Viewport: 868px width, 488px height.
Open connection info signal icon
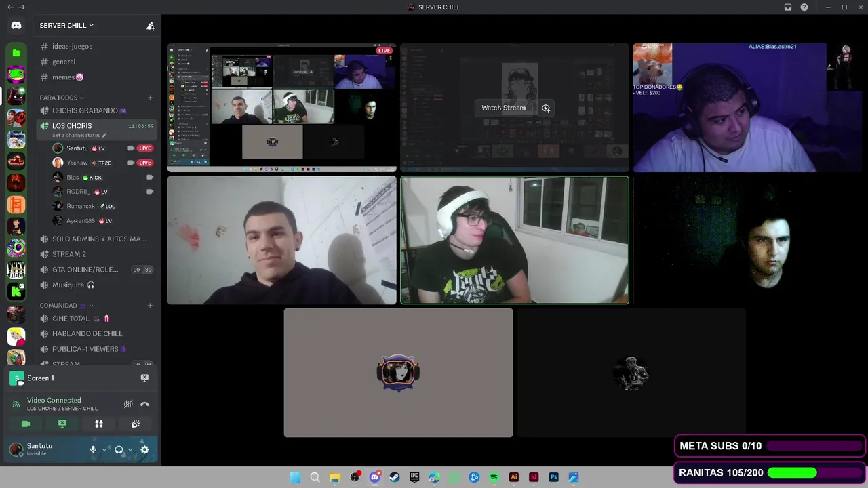(x=16, y=404)
